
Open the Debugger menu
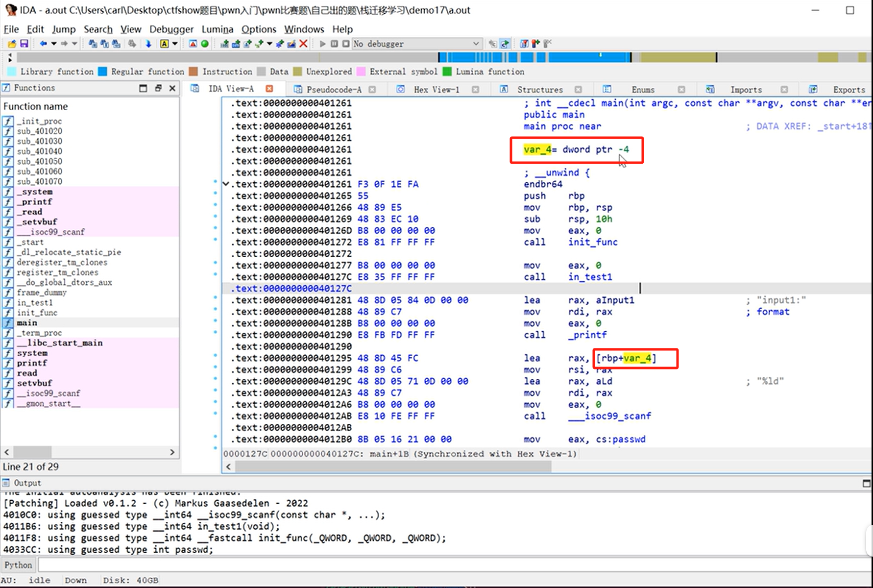(x=171, y=29)
